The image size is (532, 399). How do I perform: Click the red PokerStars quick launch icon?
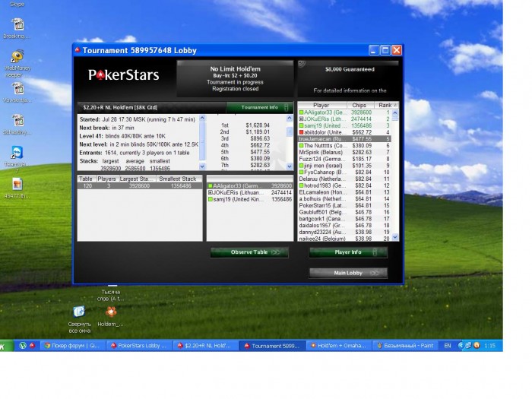[32, 345]
